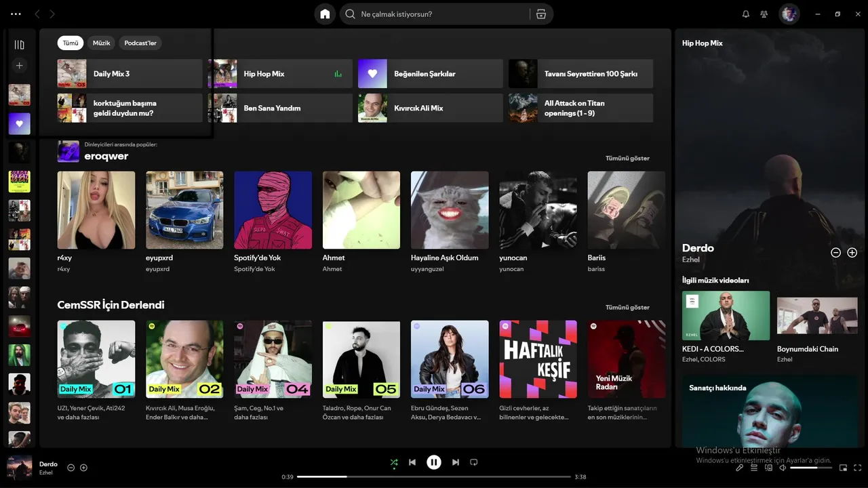Open connect to a device icon

(768, 468)
